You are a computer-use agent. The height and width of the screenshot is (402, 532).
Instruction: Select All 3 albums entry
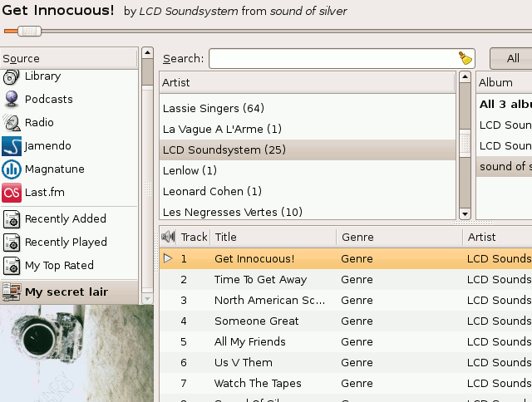505,104
